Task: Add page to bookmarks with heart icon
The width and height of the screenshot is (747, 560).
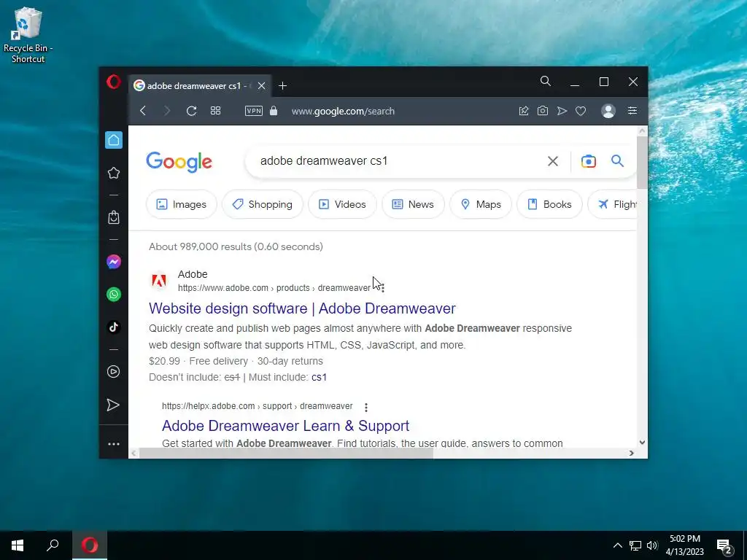Action: tap(581, 111)
